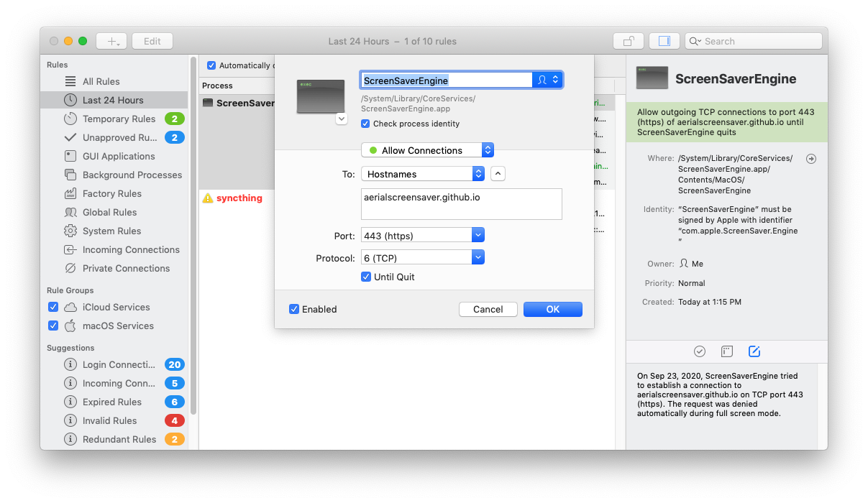The image size is (868, 503).
Task: Select the syncthing process row
Action: (237, 198)
